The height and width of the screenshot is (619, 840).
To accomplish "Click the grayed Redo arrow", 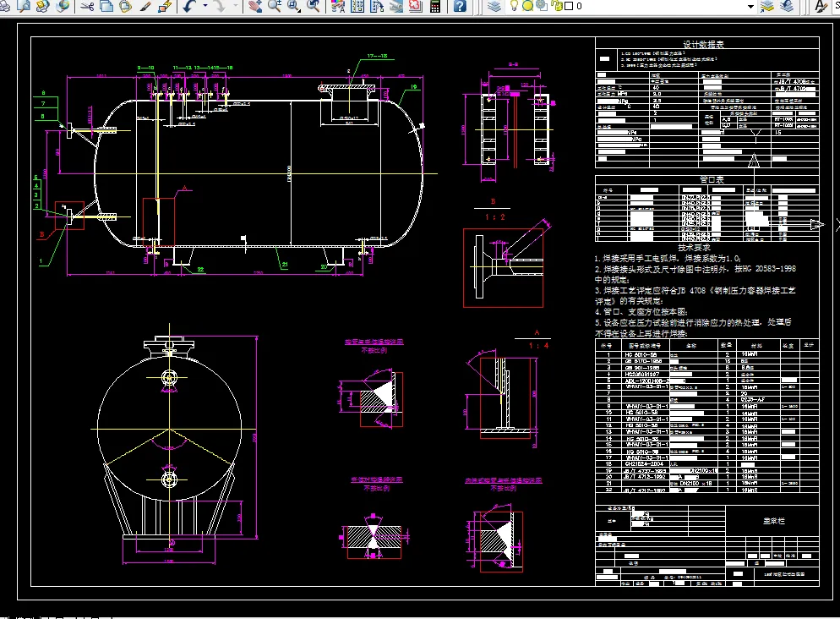I will [x=219, y=6].
